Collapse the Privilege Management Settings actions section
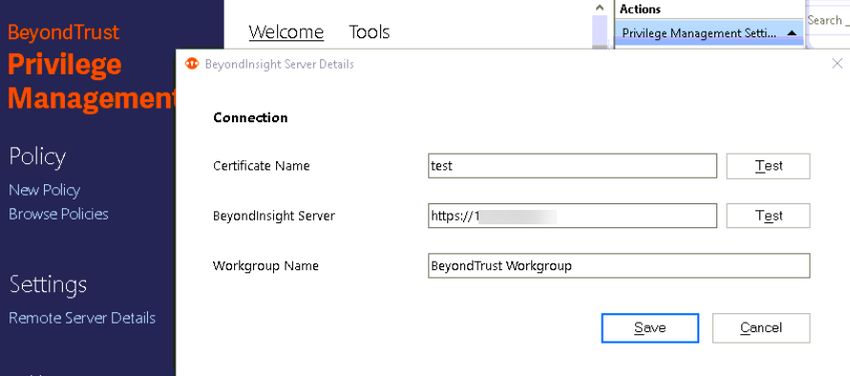The width and height of the screenshot is (850, 376). pos(792,33)
